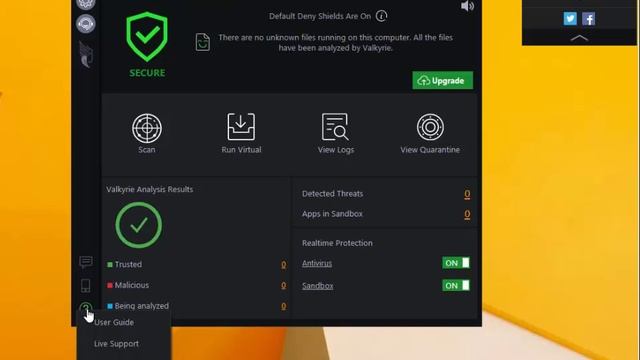Image resolution: width=640 pixels, height=360 pixels.
Task: Click the Default Deny Shields Are On text
Action: pos(320,16)
